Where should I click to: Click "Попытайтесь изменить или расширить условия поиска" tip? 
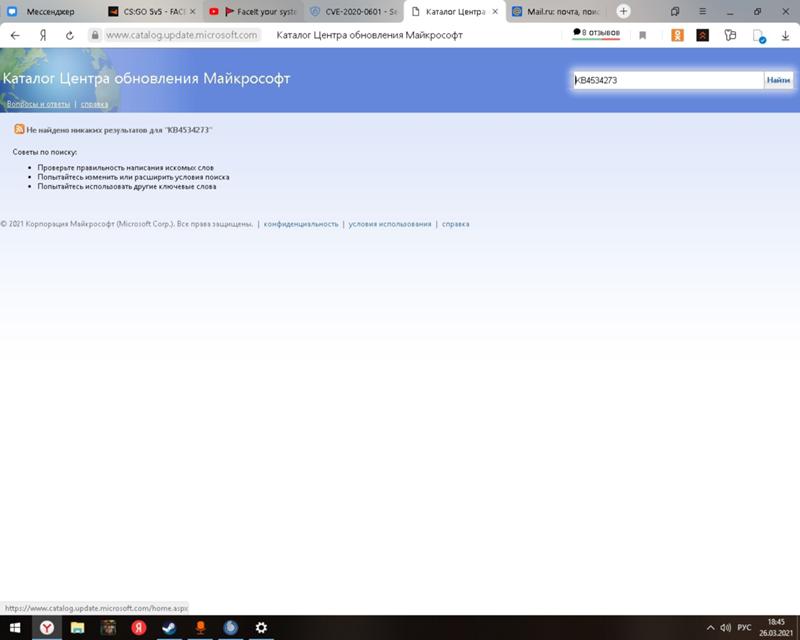(x=133, y=177)
